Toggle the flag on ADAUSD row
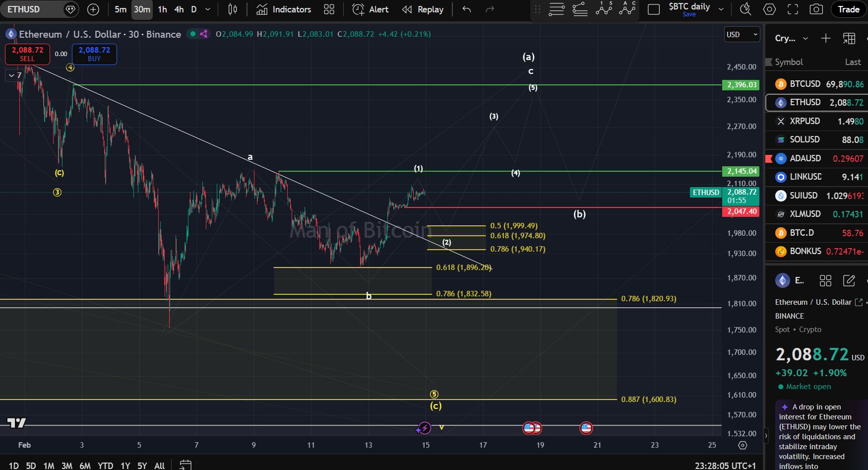Screen dimensions: 868x470 pyautogui.click(x=769, y=158)
